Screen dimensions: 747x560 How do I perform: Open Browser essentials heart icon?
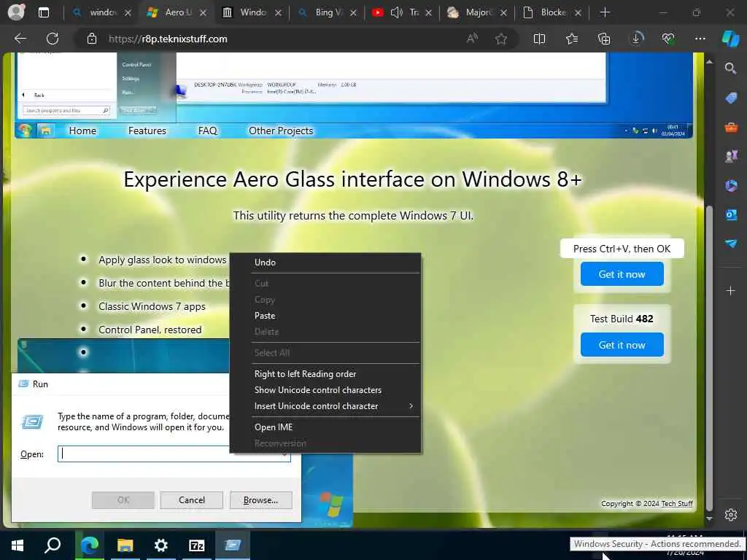click(x=668, y=39)
